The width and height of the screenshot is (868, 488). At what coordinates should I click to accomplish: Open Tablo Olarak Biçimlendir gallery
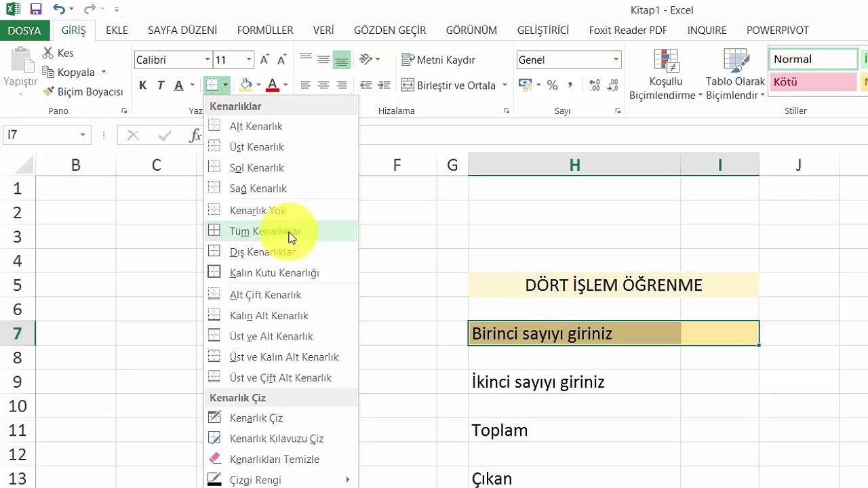(x=736, y=75)
